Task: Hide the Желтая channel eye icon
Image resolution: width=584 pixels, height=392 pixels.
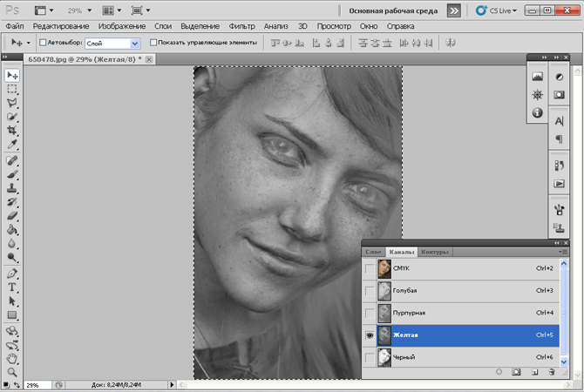Action: click(370, 335)
